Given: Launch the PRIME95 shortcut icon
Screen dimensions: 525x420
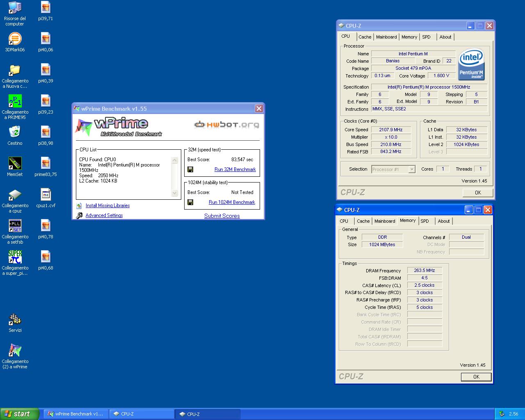Looking at the screenshot, I should click(x=15, y=101).
